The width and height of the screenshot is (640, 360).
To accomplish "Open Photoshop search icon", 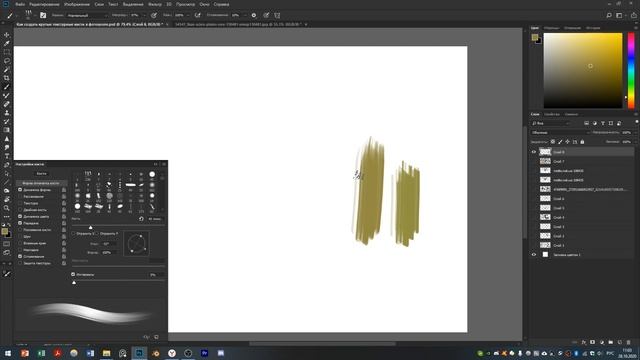I will point(609,15).
